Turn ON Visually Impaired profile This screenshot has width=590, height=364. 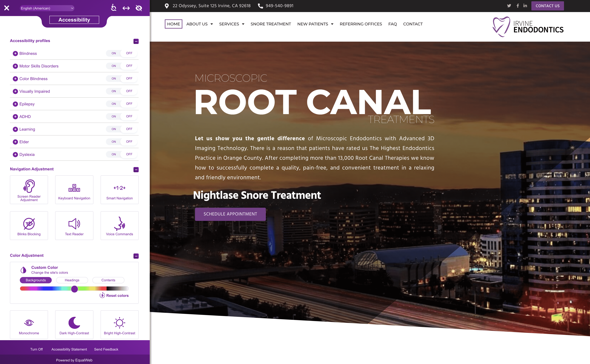(114, 91)
